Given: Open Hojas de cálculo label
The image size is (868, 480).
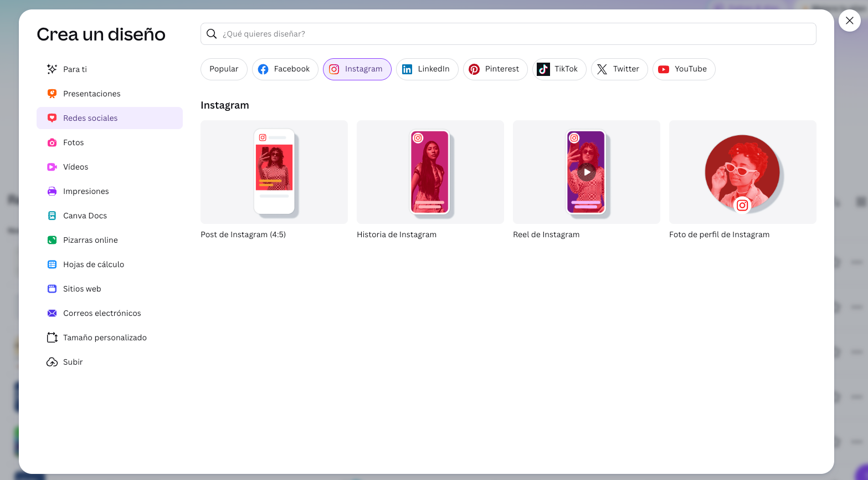Looking at the screenshot, I should [x=94, y=264].
